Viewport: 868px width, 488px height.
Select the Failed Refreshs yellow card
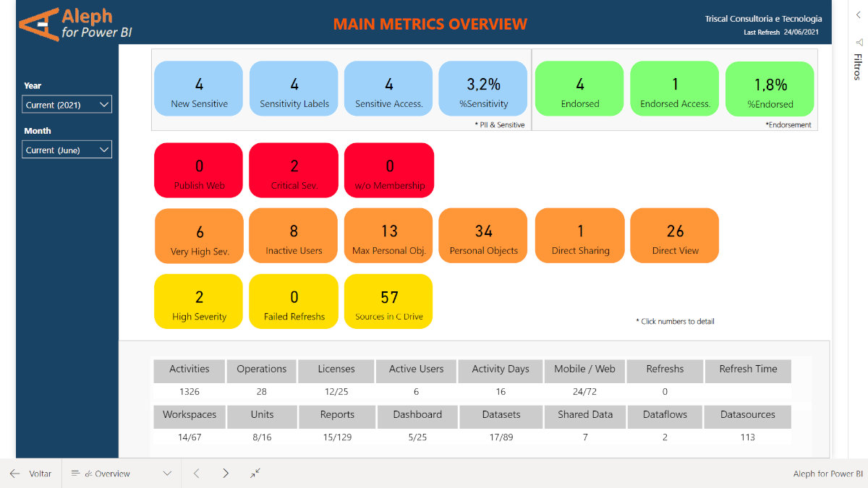click(294, 301)
